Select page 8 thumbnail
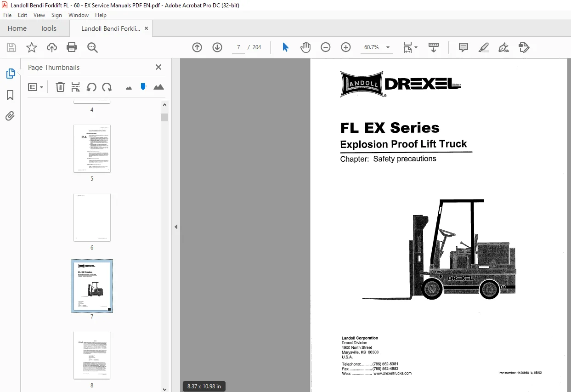Image resolution: width=571 pixels, height=392 pixels. coord(92,355)
